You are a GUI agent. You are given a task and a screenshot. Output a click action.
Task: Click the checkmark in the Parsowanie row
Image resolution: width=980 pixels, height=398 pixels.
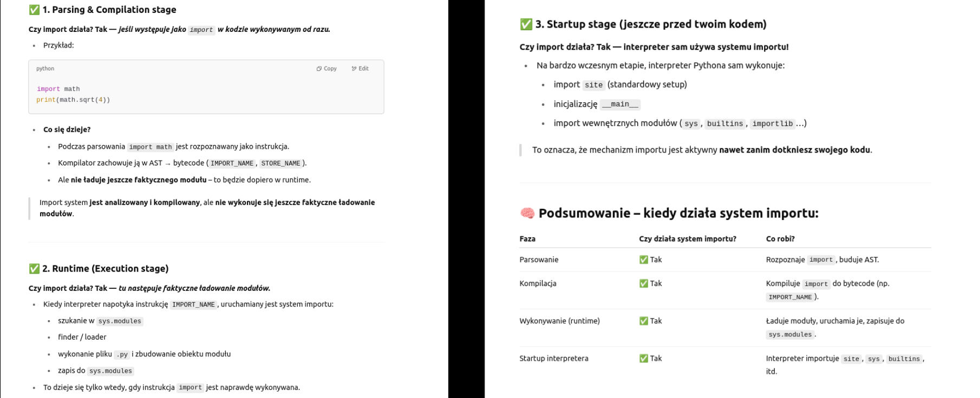pyautogui.click(x=644, y=260)
